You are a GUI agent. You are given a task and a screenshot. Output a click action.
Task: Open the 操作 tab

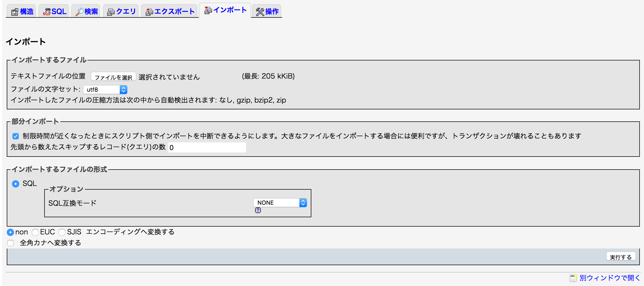[267, 11]
